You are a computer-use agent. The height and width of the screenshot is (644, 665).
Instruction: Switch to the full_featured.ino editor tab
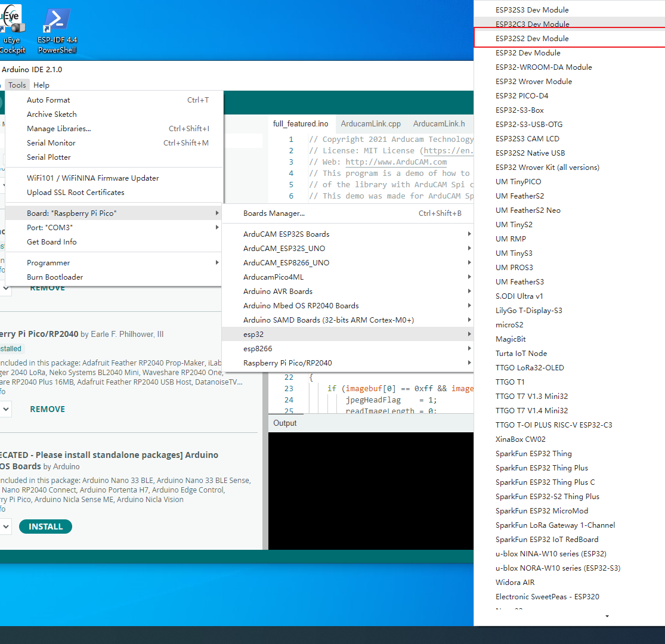point(301,124)
